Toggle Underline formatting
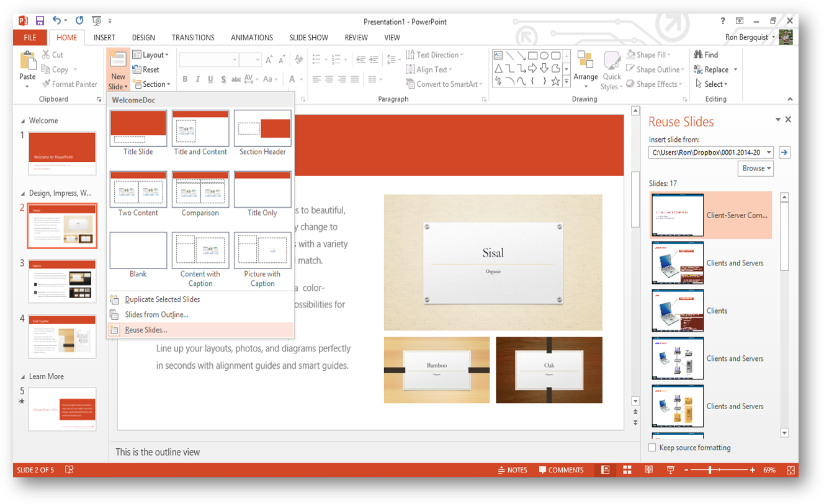Image resolution: width=824 pixels, height=504 pixels. (210, 79)
